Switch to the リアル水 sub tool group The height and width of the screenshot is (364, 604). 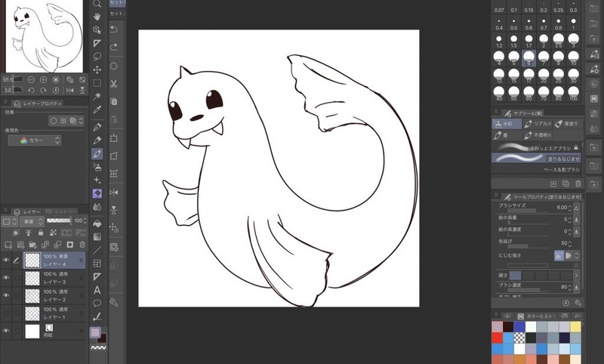(538, 124)
